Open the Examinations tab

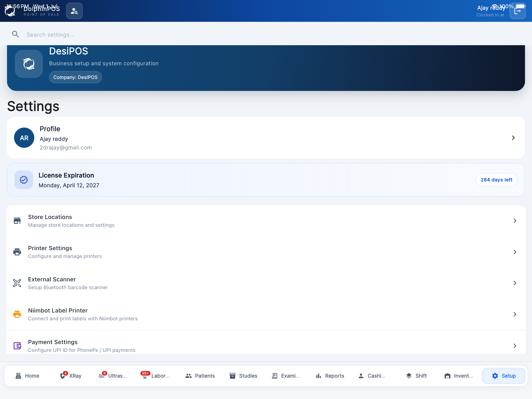click(286, 376)
